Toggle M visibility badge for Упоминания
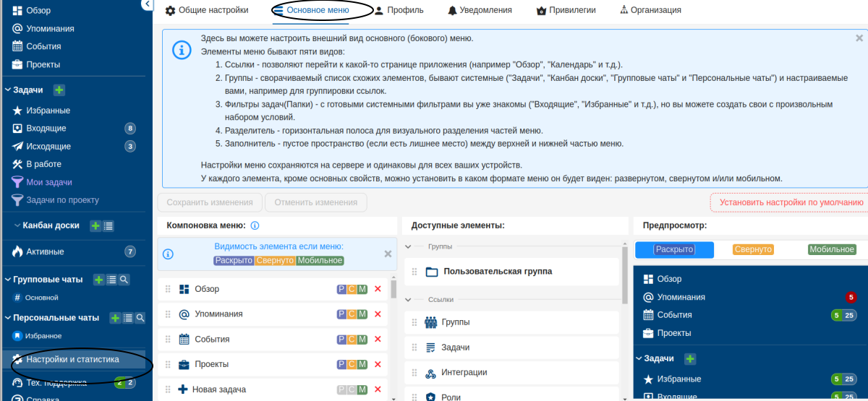The image size is (868, 401). tap(362, 314)
